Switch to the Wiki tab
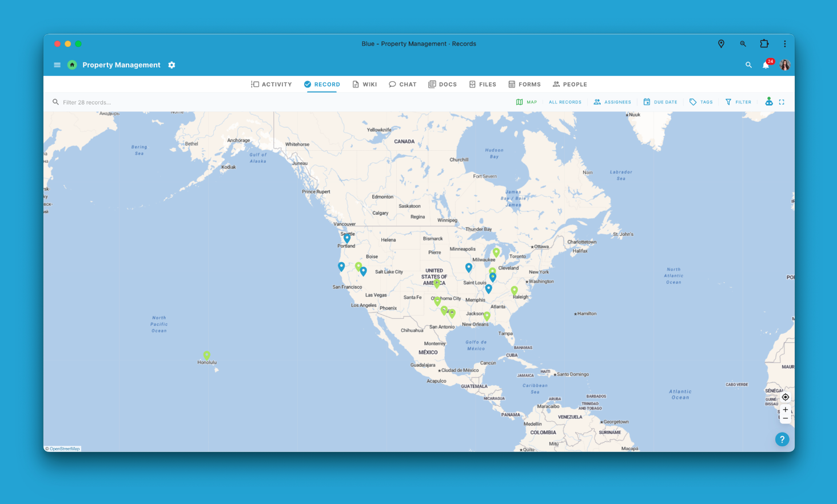The height and width of the screenshot is (504, 837). [x=365, y=85]
